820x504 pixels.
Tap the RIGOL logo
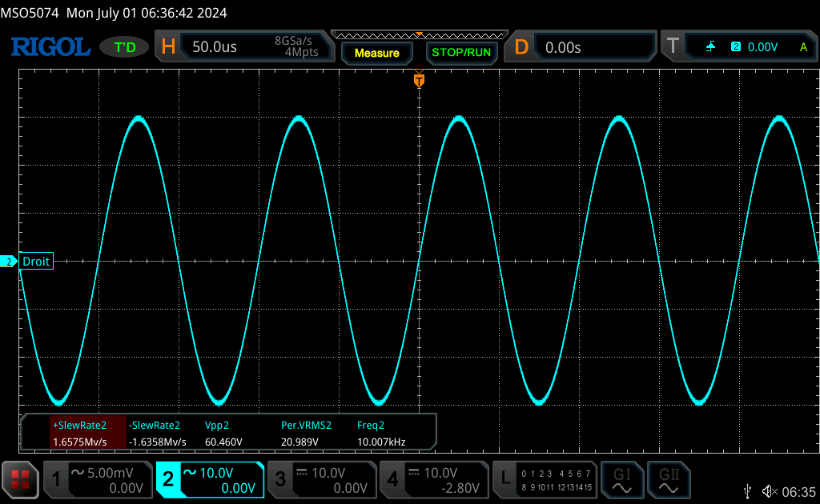[50, 47]
